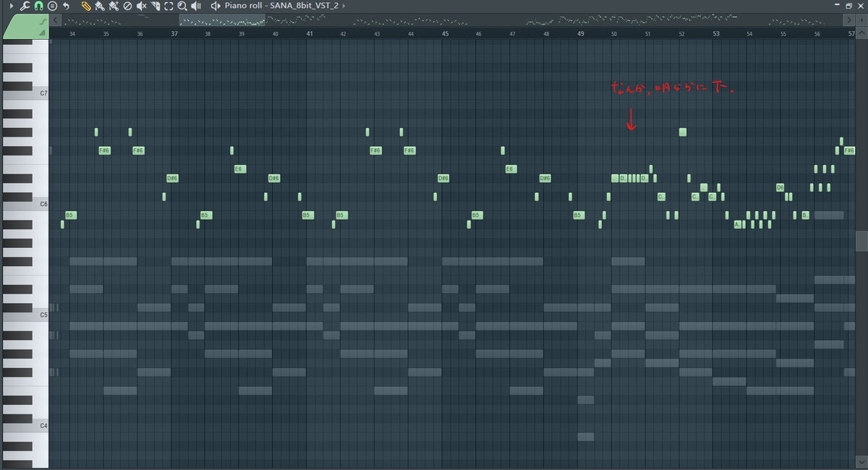Select the D6 labeled note near bar 55
The image size is (868, 470).
[780, 187]
